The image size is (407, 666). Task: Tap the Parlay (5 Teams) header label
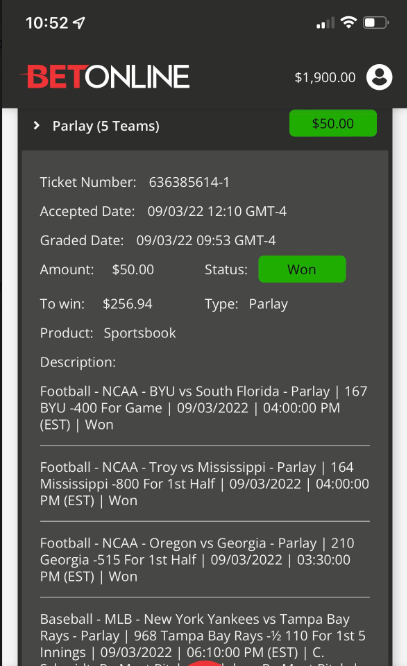pos(106,126)
